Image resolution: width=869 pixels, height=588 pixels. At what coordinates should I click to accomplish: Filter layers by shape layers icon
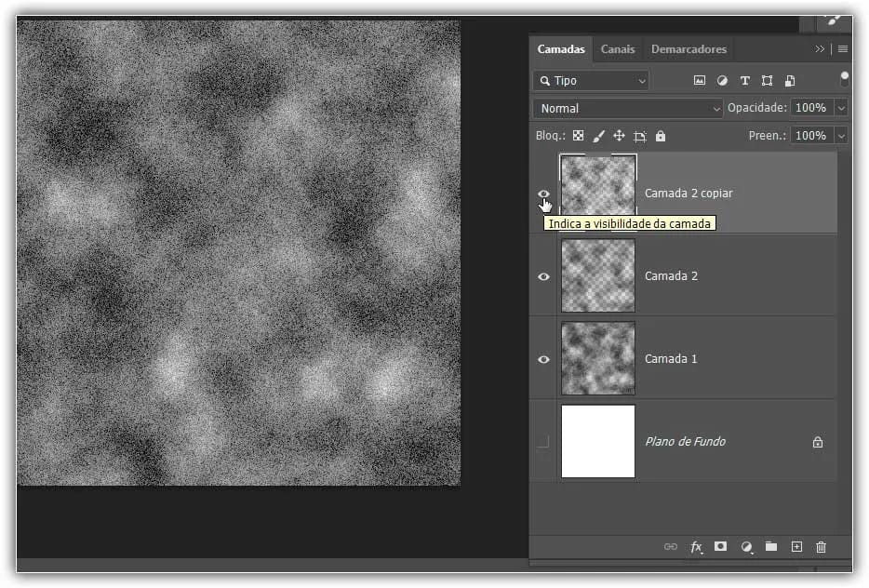click(767, 81)
